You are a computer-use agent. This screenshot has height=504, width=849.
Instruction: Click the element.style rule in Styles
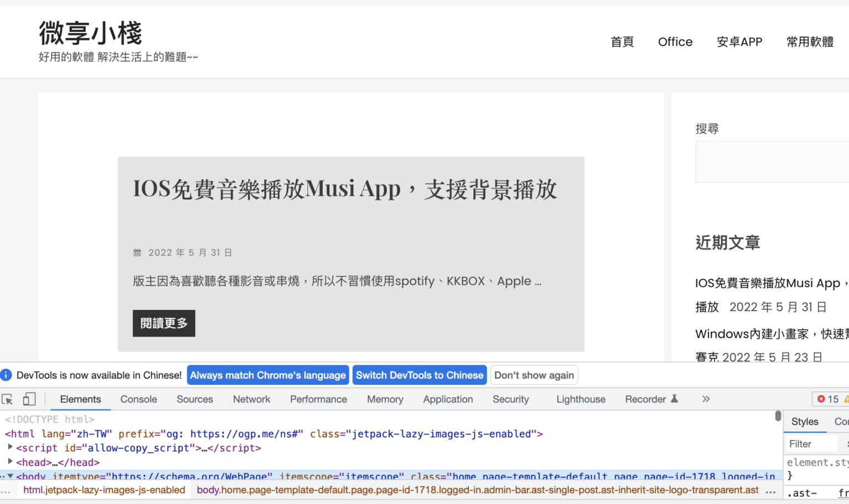point(817,463)
